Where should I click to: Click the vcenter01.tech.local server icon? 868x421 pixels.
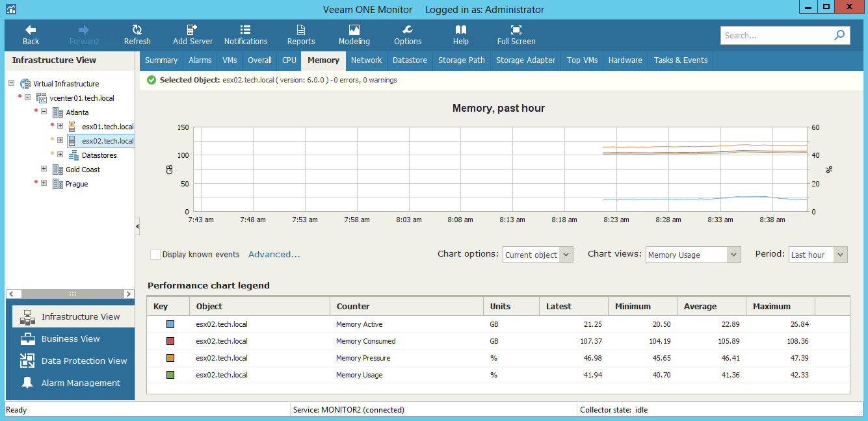coord(42,98)
